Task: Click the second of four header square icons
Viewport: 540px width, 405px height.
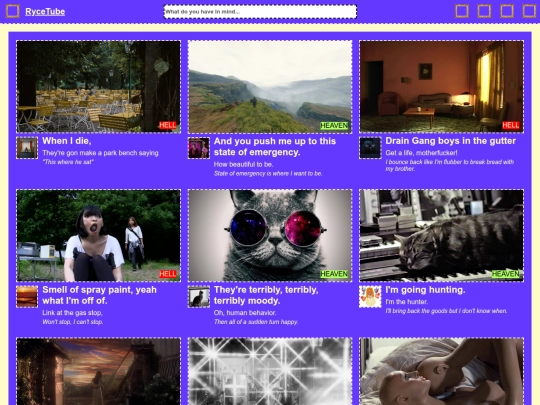Action: [x=484, y=11]
